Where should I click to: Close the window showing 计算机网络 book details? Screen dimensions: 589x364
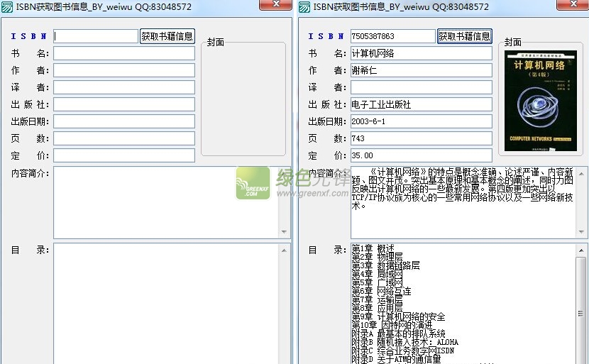tap(571, 6)
